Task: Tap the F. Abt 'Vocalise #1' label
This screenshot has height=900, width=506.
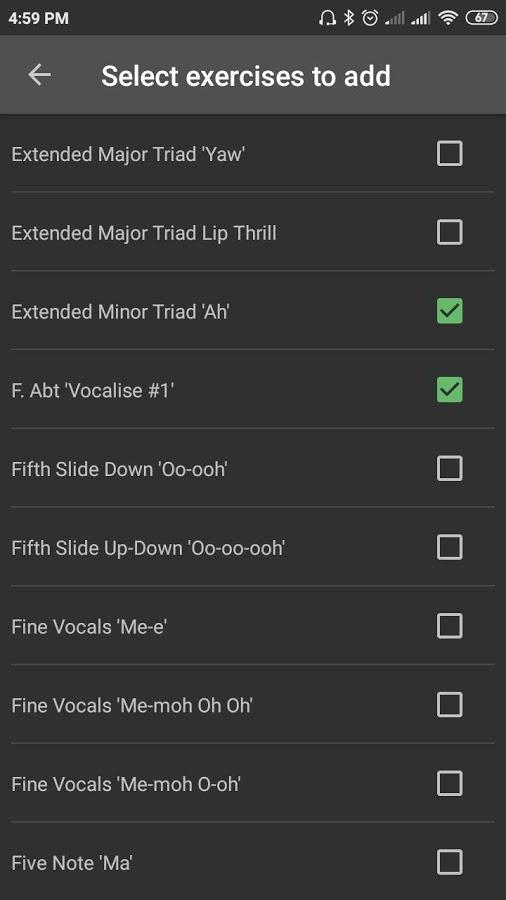Action: coord(93,390)
